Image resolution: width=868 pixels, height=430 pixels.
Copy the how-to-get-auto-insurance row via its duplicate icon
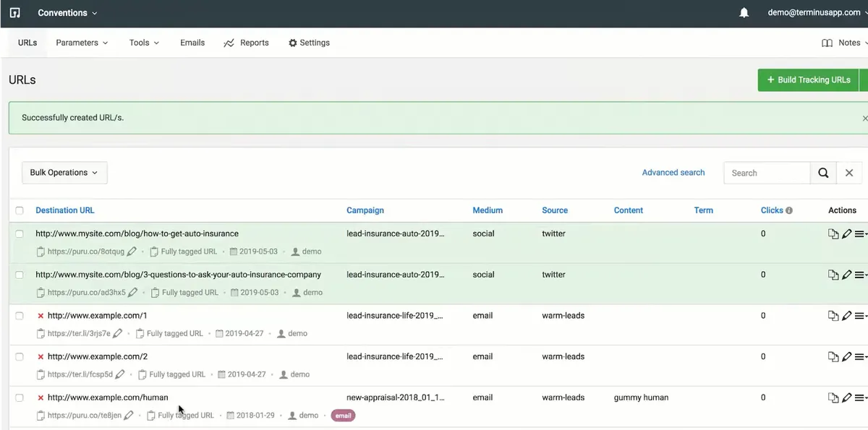(833, 234)
